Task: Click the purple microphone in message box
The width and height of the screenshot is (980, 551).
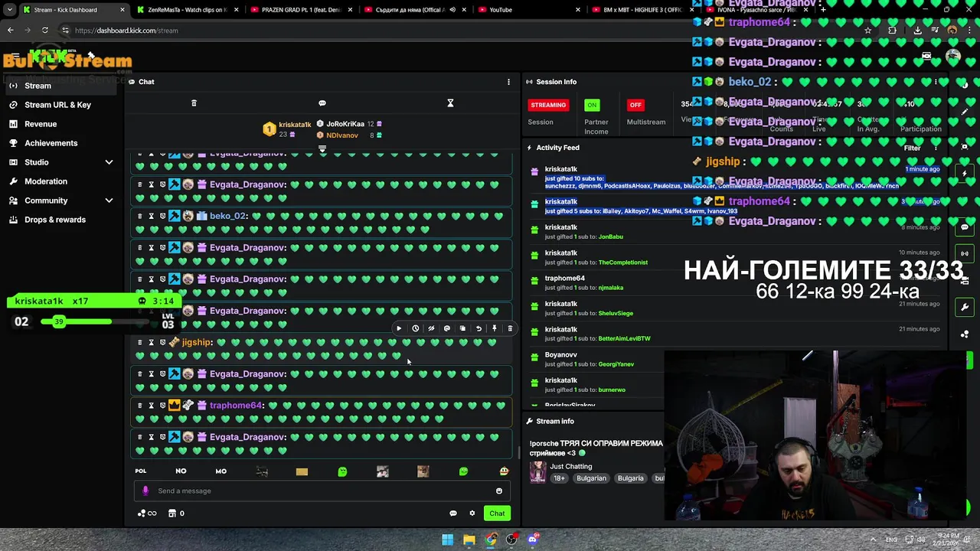Action: [x=145, y=491]
